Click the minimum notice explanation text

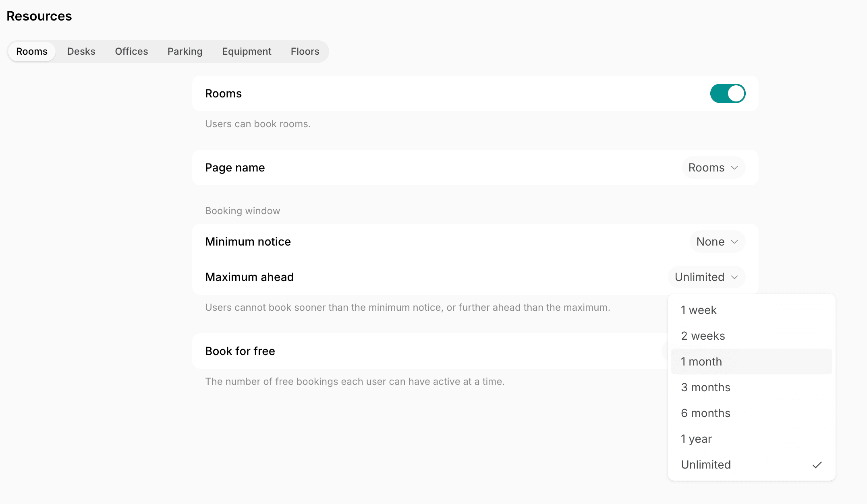pyautogui.click(x=408, y=308)
